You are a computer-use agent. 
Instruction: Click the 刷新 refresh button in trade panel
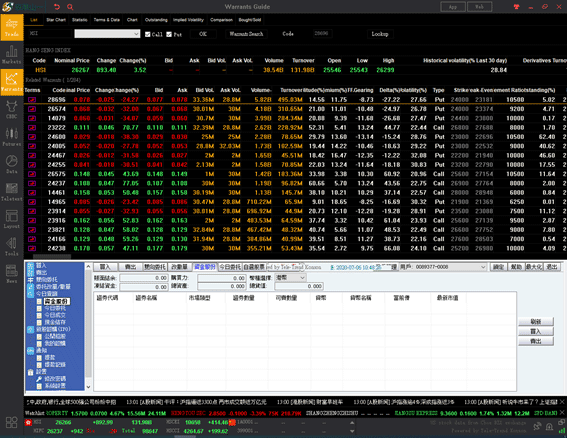(x=536, y=321)
